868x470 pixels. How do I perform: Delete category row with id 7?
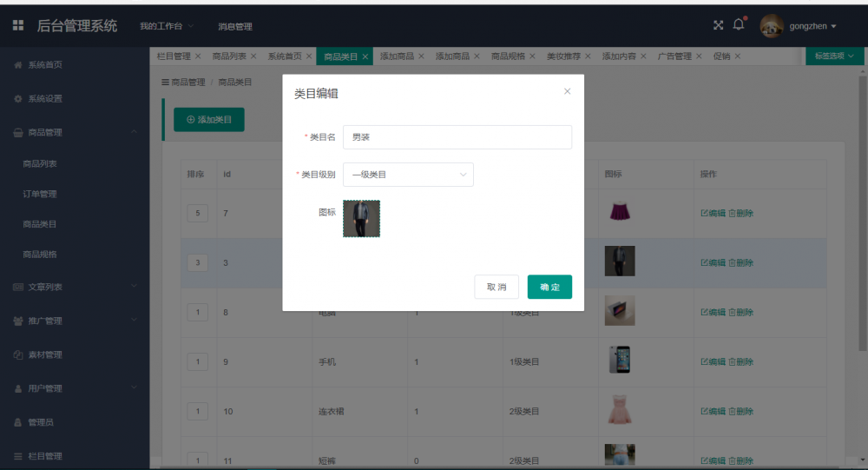[x=740, y=213]
